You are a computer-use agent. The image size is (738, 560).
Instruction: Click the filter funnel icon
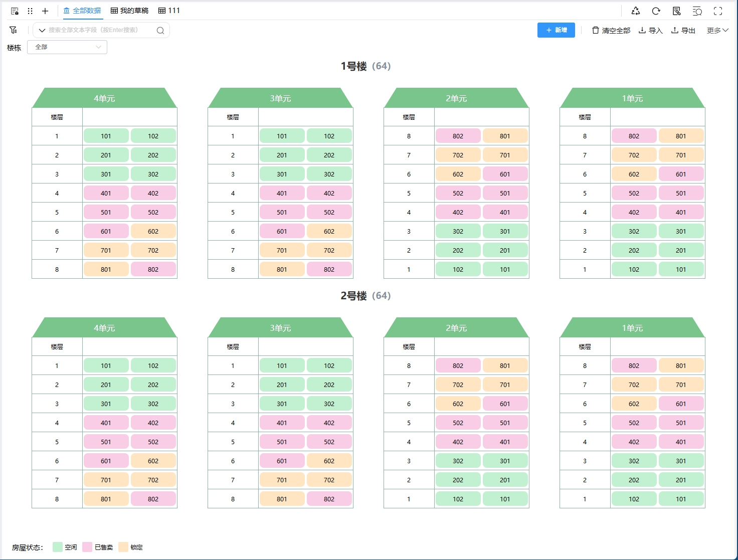pos(13,30)
